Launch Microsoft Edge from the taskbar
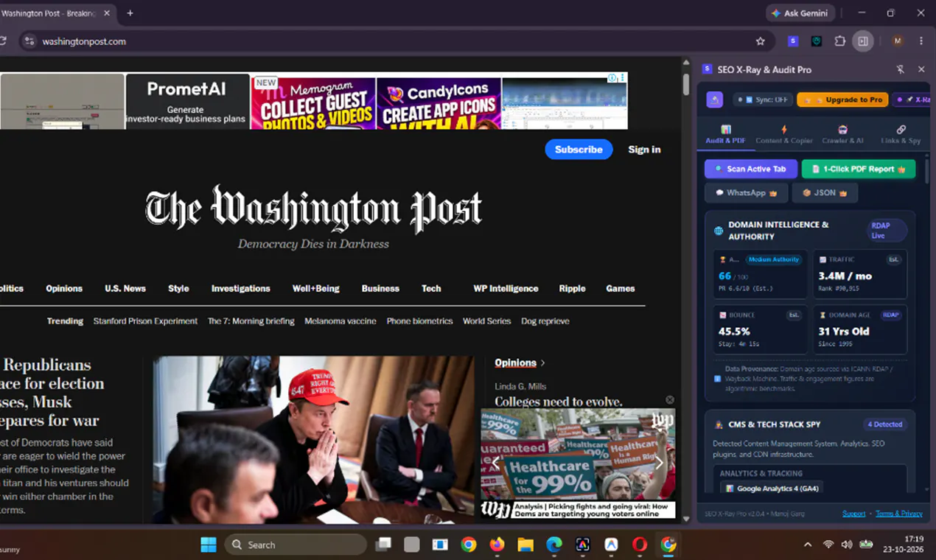The width and height of the screenshot is (936, 560). coord(554,545)
